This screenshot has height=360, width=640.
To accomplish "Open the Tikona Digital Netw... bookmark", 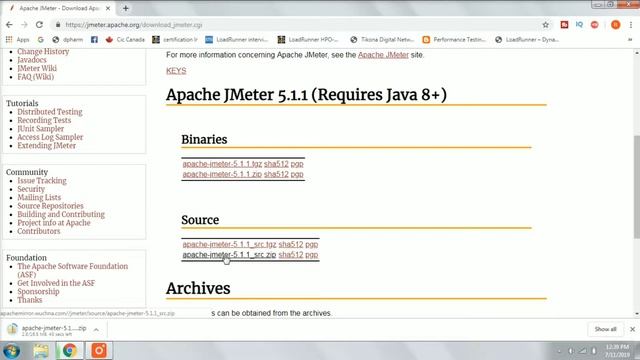I will point(382,40).
